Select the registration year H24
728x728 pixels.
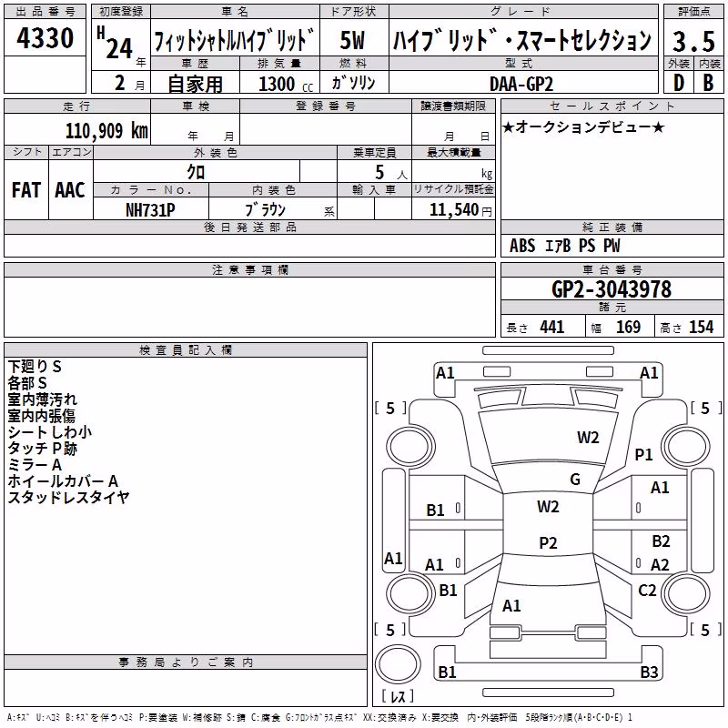click(115, 43)
